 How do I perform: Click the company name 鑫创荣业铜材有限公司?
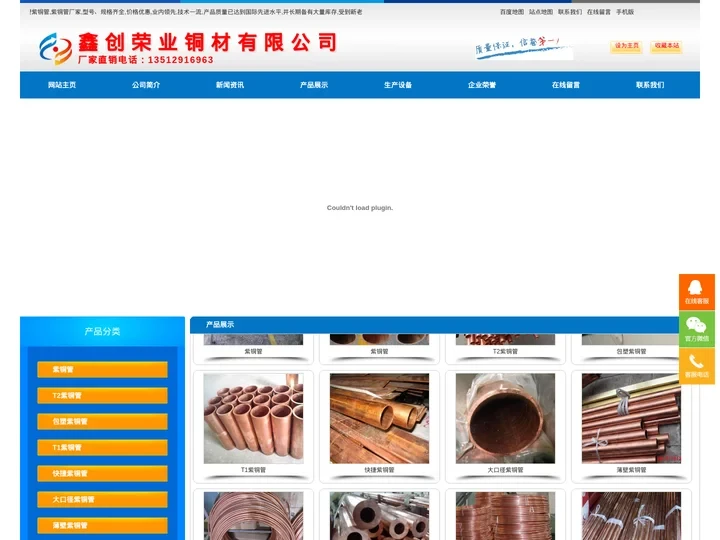tap(208, 42)
